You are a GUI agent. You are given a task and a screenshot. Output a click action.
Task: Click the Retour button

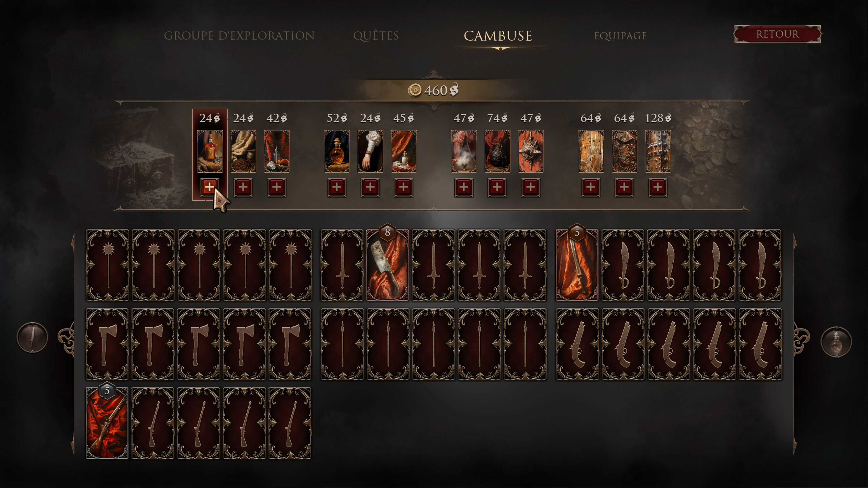point(777,34)
